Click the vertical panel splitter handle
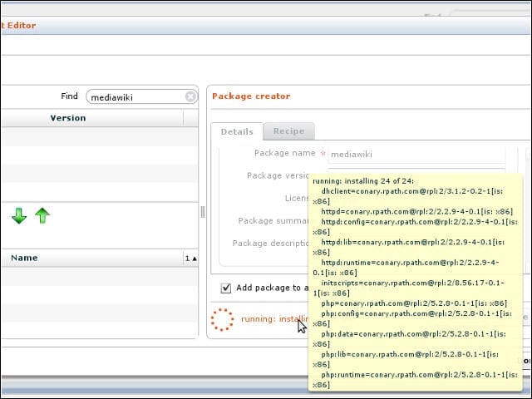Viewport: 532px width, 399px height. point(203,212)
